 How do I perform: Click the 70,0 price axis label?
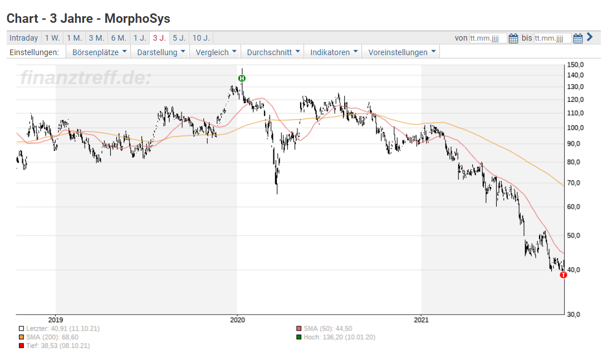coord(574,183)
